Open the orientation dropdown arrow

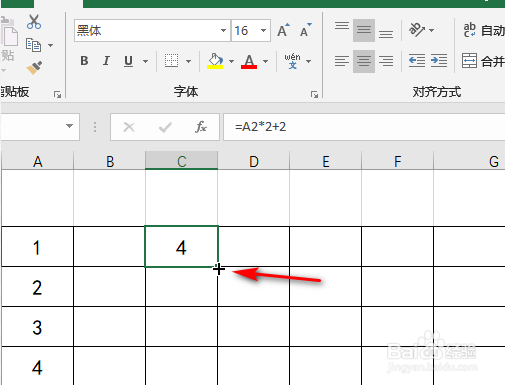[x=432, y=30]
